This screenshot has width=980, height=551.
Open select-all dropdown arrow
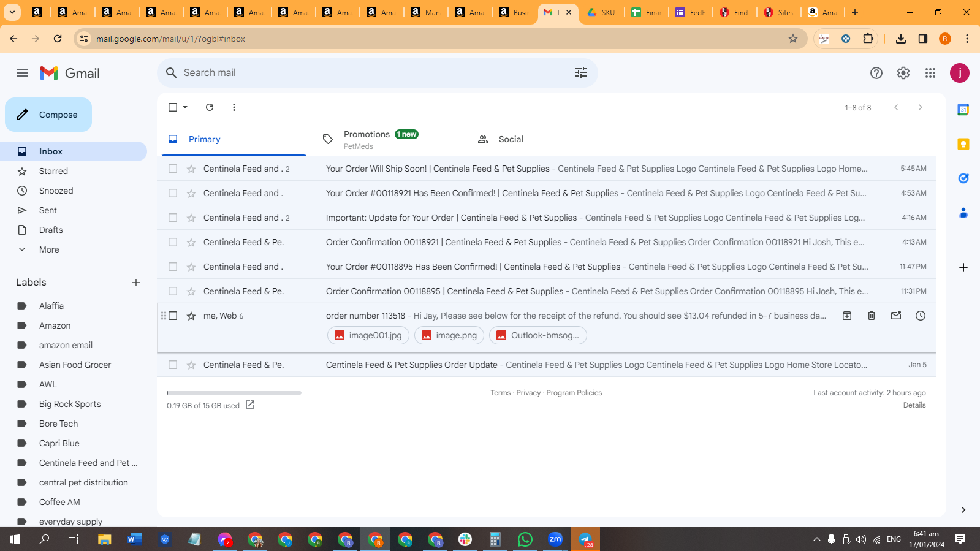185,107
